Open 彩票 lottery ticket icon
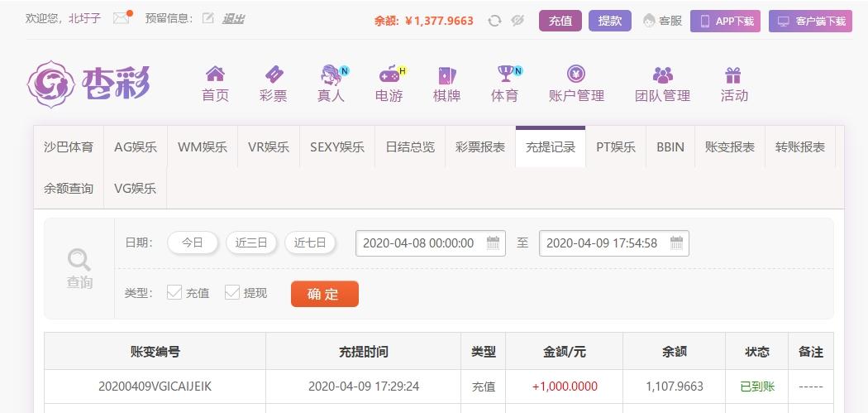The image size is (868, 413). click(274, 74)
